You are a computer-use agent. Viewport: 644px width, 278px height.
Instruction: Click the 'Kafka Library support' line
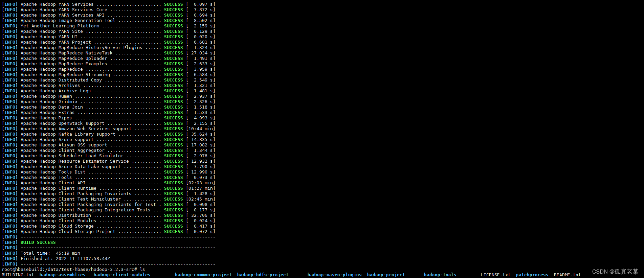[109, 134]
